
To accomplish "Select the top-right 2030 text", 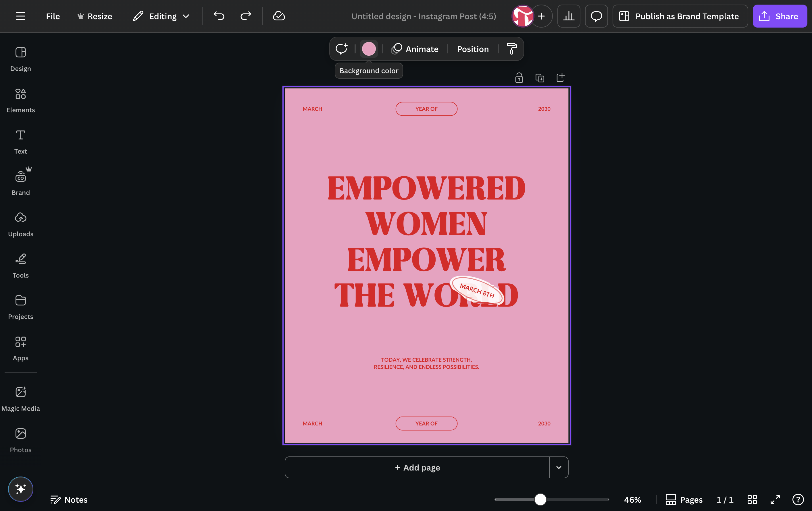I will tap(544, 109).
